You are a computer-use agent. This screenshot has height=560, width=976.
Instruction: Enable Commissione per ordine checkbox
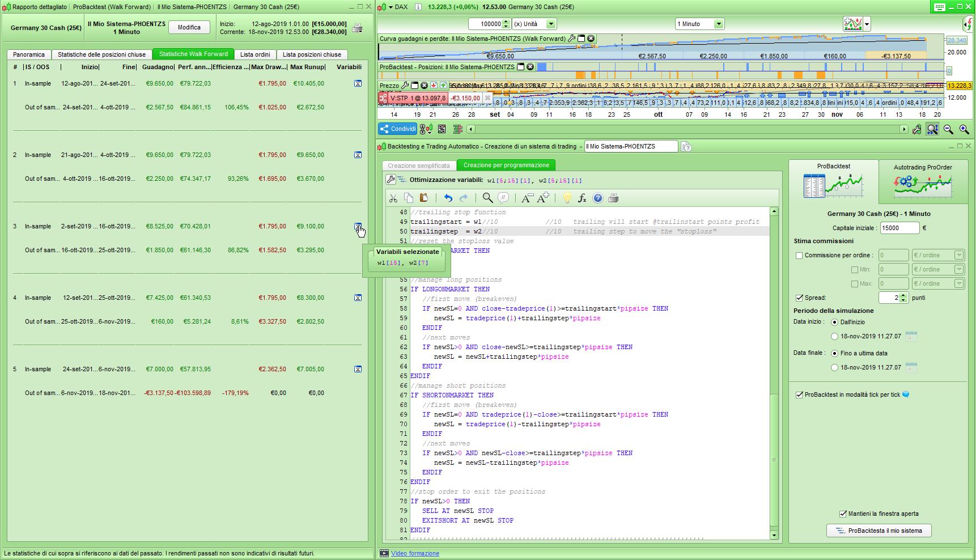(799, 256)
